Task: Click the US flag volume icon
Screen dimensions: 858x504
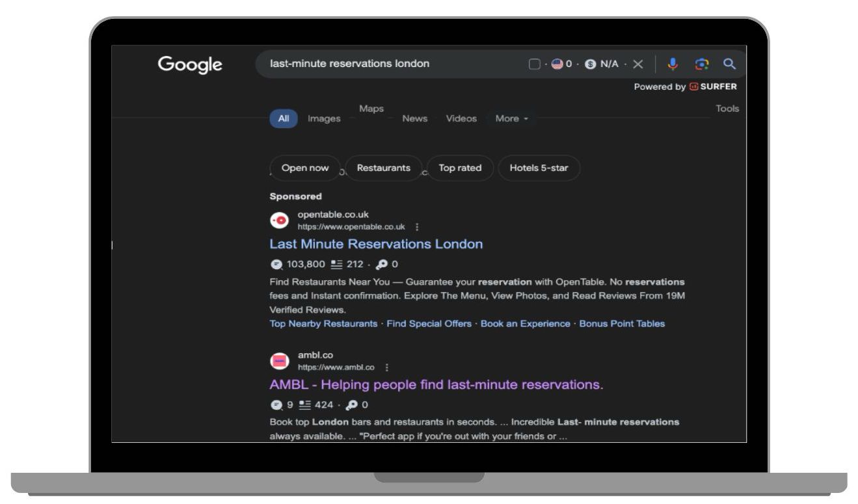Action: (557, 64)
